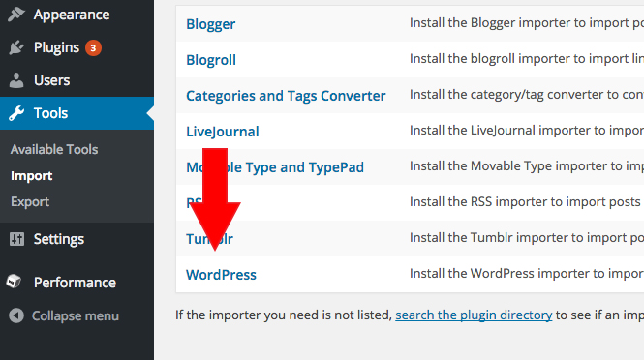Open the Blogroll importer link
Viewport: 644px width, 360px height.
[x=211, y=60]
